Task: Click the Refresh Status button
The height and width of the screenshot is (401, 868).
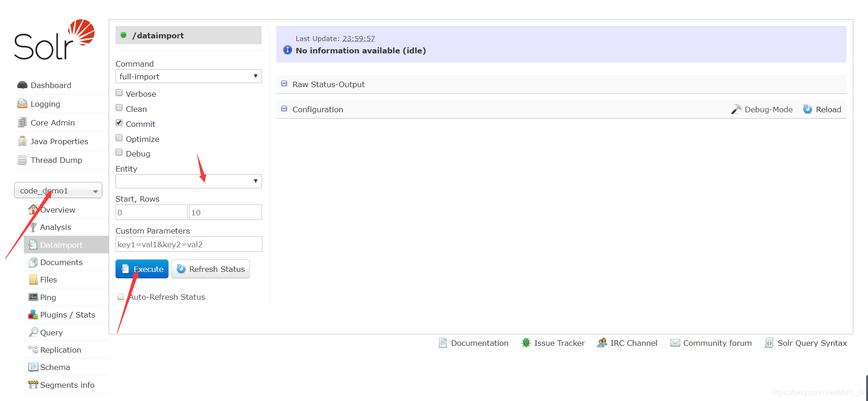Action: tap(210, 269)
